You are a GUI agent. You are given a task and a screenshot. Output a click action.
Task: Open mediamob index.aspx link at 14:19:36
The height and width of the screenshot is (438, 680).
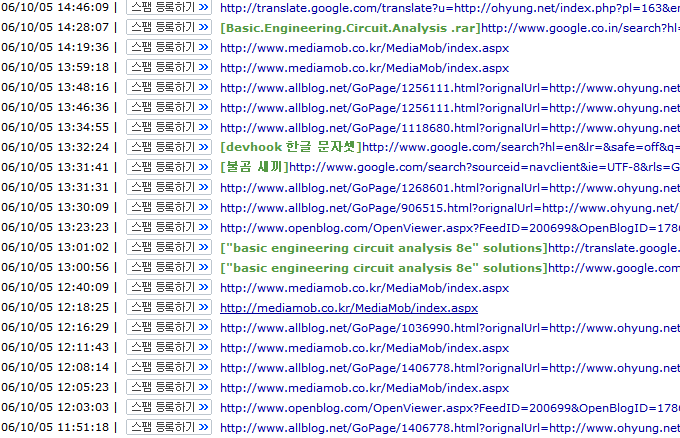click(364, 48)
